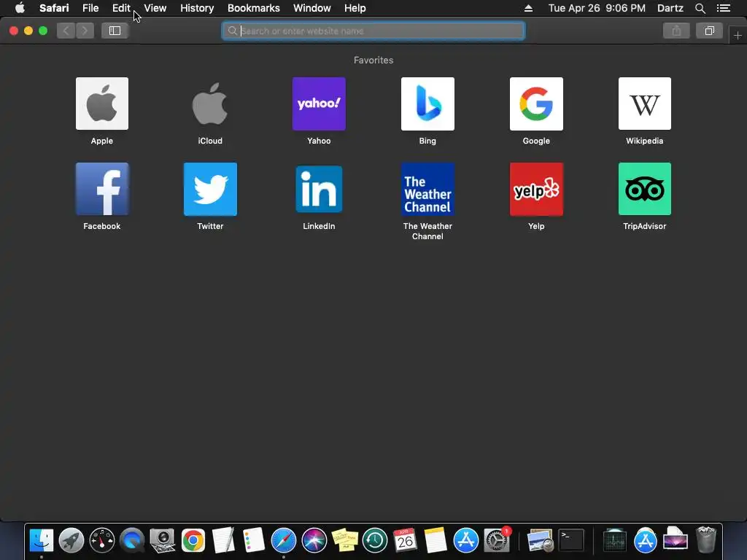This screenshot has width=747, height=560.
Task: Open Time Machine from the Dock
Action: (x=375, y=540)
